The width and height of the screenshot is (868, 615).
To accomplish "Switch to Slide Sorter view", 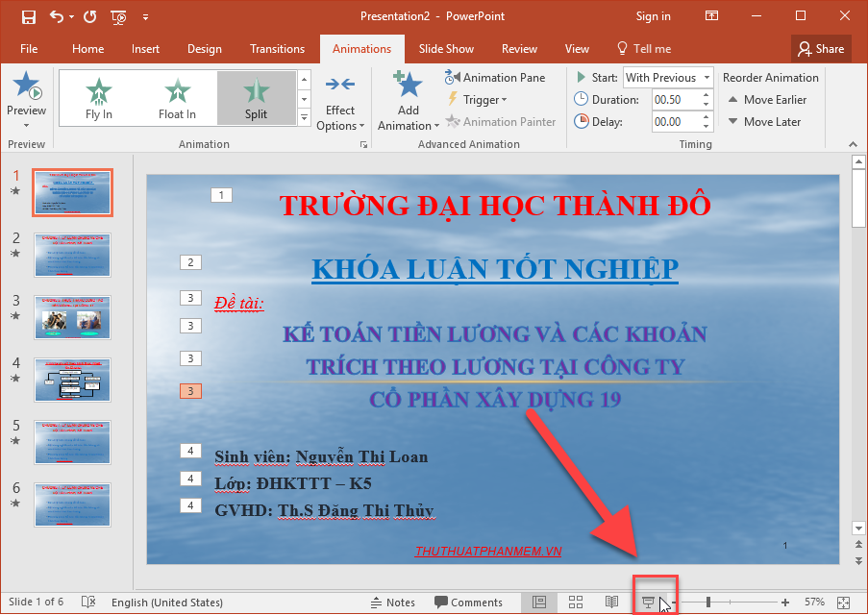I will [576, 602].
